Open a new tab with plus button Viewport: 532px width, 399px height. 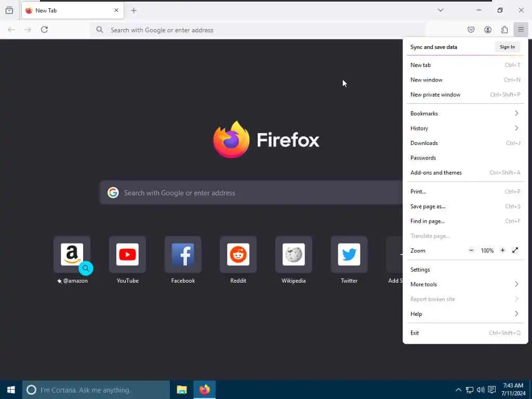click(134, 10)
